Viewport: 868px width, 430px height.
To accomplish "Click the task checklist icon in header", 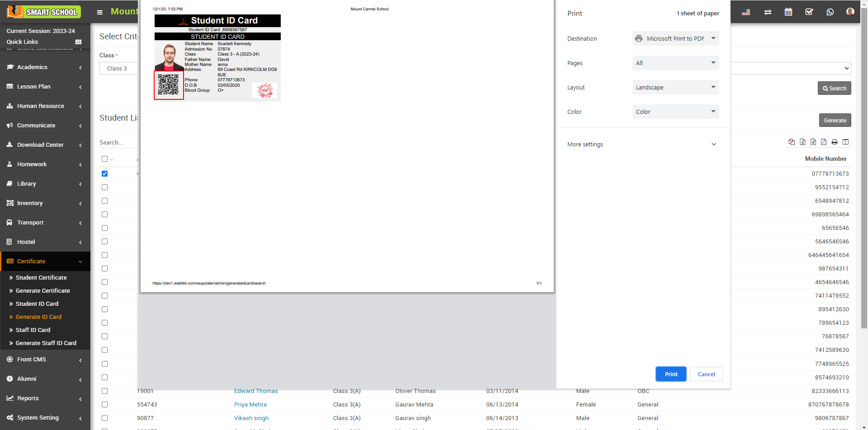I will click(809, 12).
